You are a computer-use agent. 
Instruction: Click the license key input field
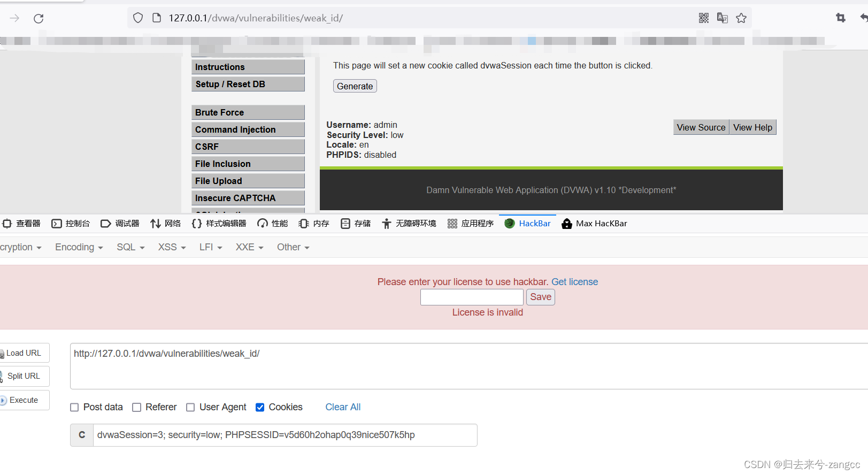(472, 297)
